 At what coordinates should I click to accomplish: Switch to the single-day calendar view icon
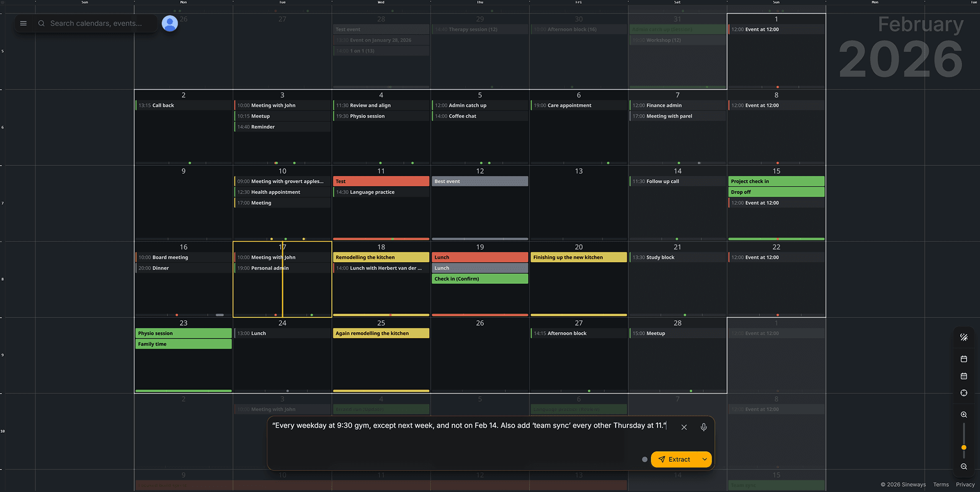[964, 359]
